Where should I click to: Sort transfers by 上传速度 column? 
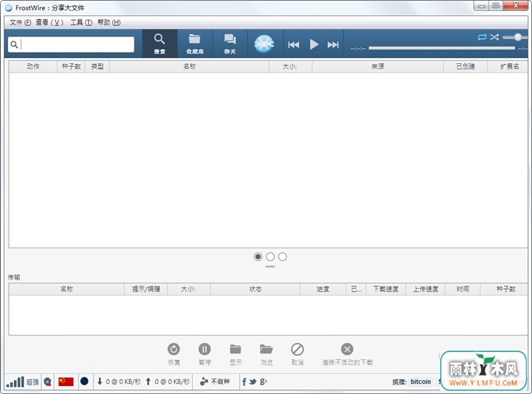pyautogui.click(x=426, y=289)
